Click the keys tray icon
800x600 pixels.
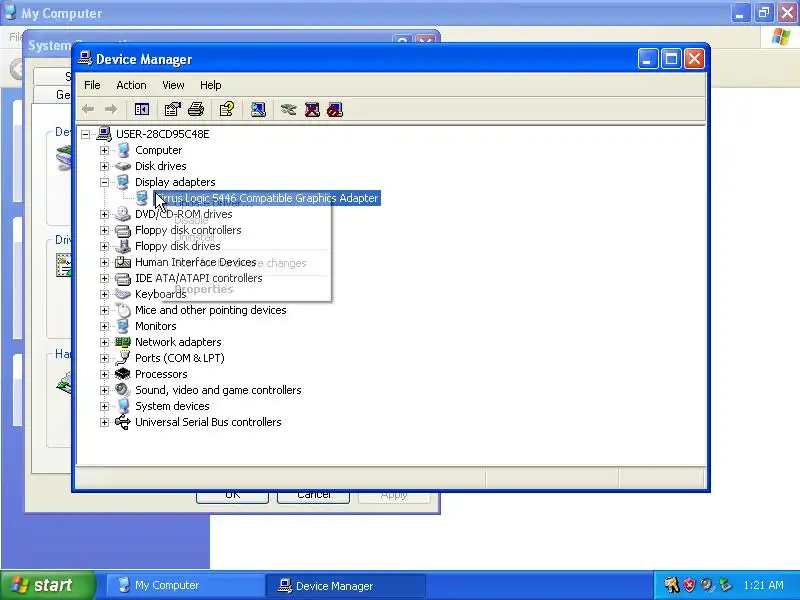(671, 585)
